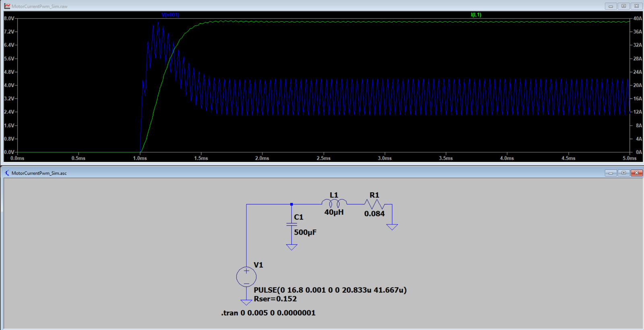Select the V(n001) trace label
Viewport: 644px width, 330px height.
pos(170,15)
